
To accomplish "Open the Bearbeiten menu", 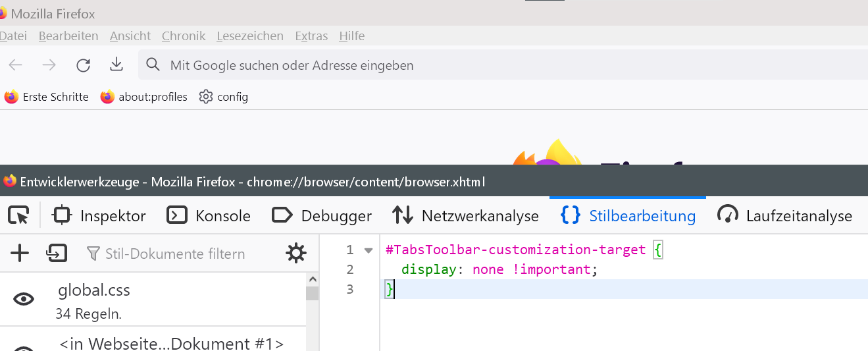I will click(68, 36).
